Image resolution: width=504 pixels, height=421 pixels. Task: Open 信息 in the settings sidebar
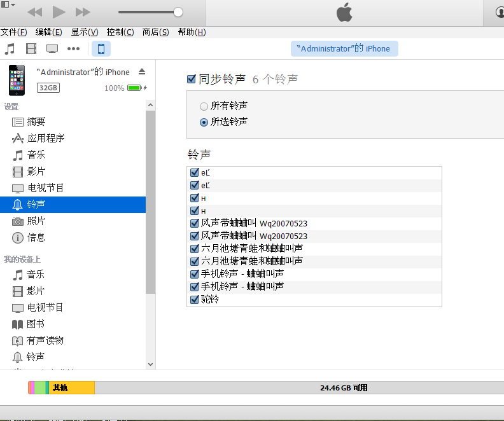pos(73,238)
